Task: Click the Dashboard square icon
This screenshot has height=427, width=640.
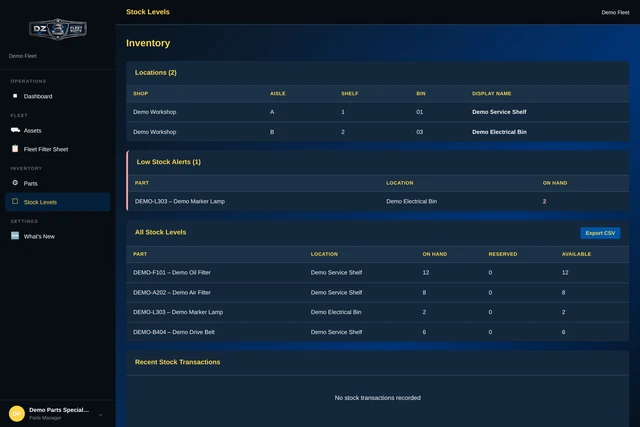Action: pos(15,96)
